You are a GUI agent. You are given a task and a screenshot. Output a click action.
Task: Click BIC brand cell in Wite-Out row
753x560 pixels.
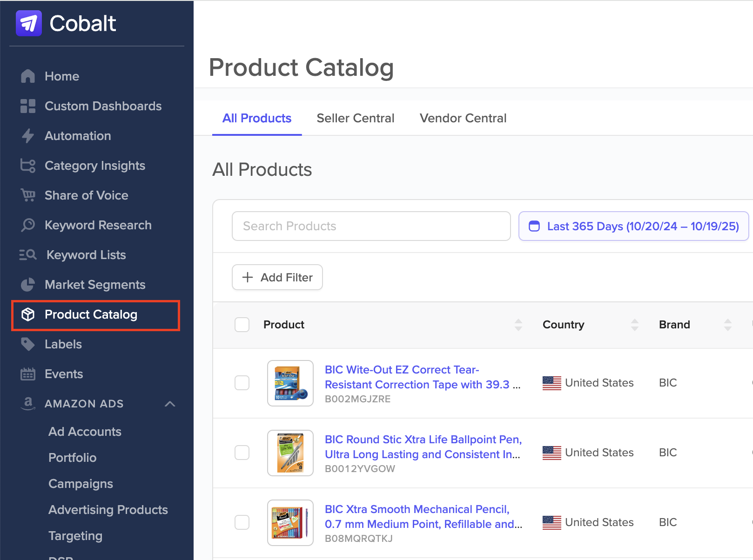pyautogui.click(x=668, y=383)
